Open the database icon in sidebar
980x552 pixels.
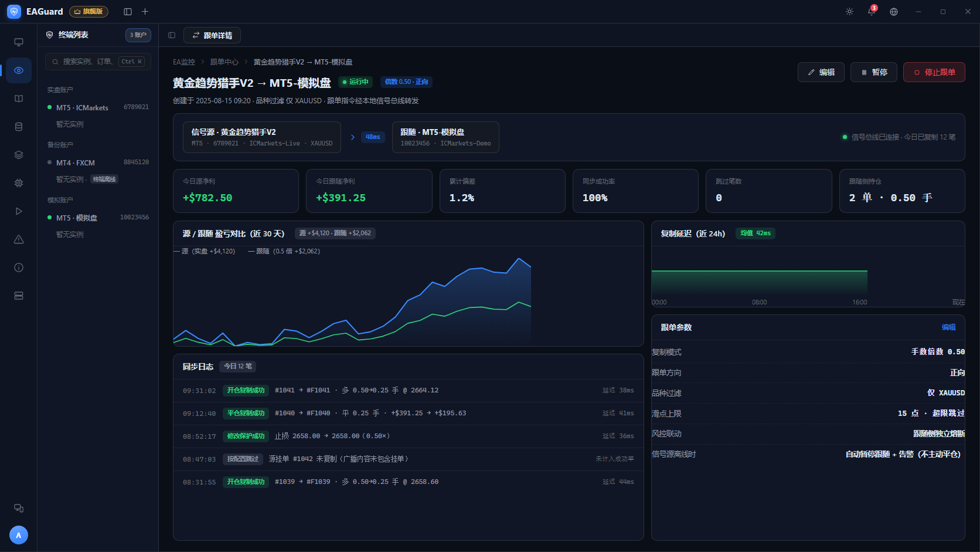coord(19,127)
